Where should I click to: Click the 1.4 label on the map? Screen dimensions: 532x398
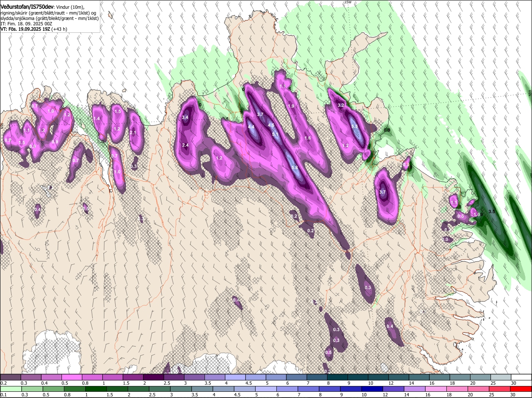pos(97,119)
